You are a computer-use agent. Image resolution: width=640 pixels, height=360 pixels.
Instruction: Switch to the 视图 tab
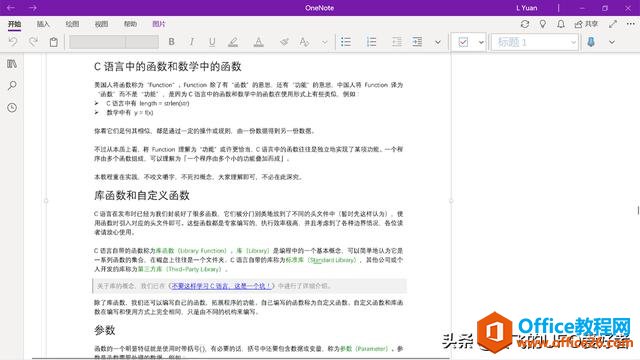tap(101, 24)
